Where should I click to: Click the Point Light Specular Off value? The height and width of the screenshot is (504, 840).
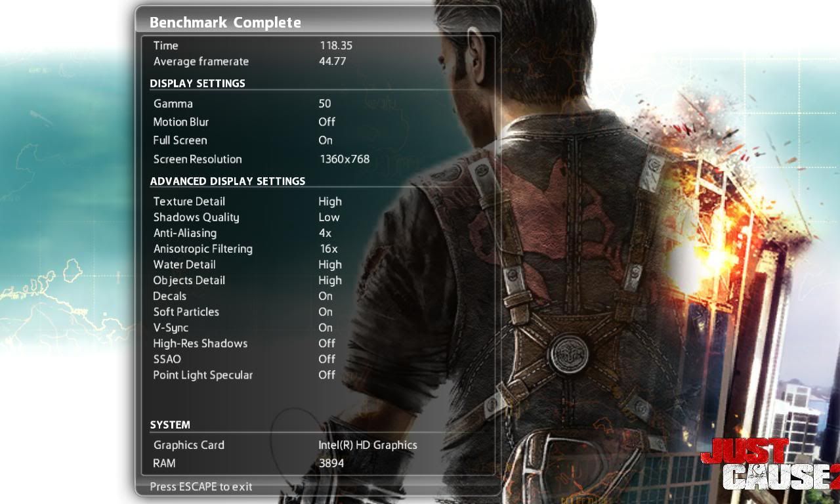(327, 375)
